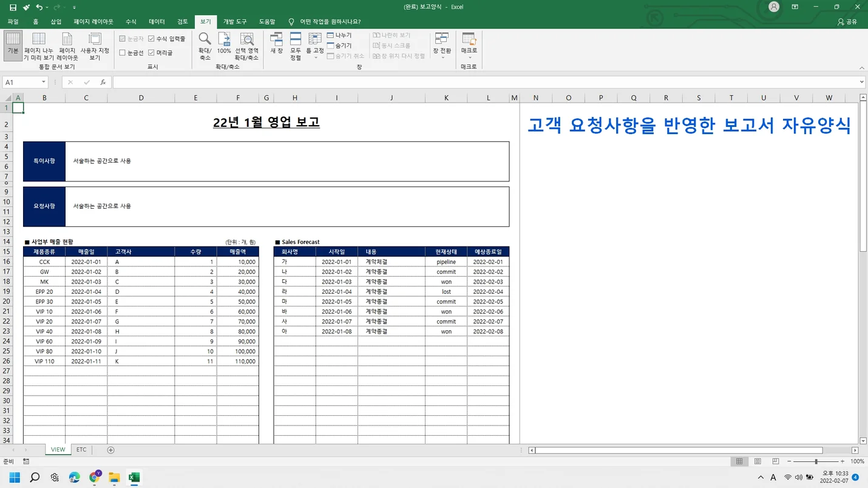Open Windows search from taskbar
Image resolution: width=868 pixels, height=488 pixels.
tap(35, 477)
